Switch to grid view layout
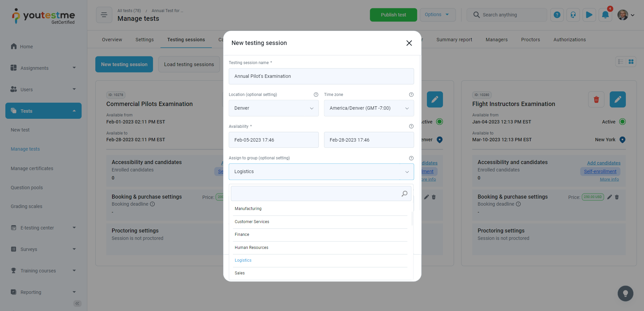The image size is (644, 311). click(631, 62)
